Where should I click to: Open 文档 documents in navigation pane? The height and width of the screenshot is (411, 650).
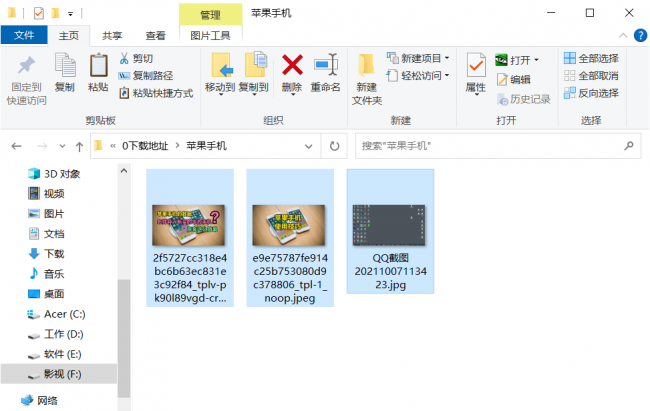point(46,233)
